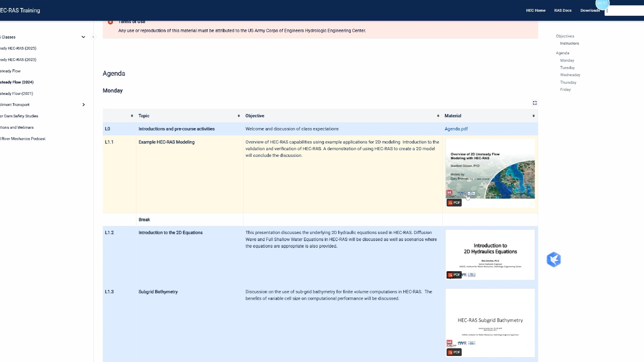Open the HEC-RAS Training site title
This screenshot has height=362, width=644.
point(20,10)
